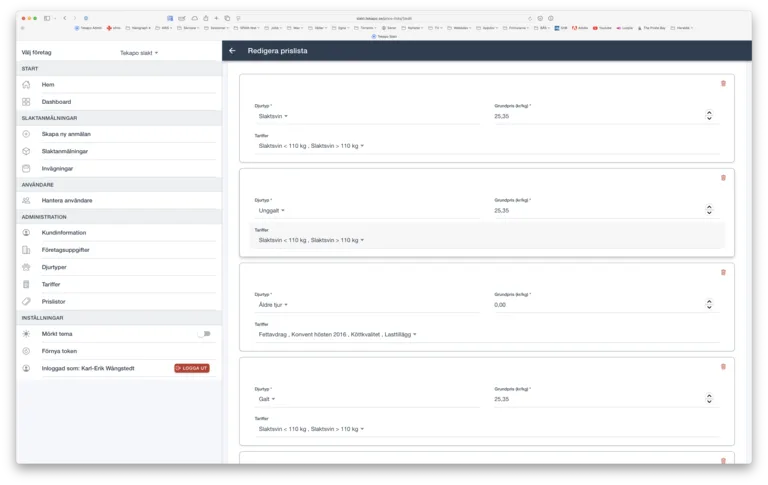This screenshot has width=768, height=485.
Task: Click the red LOGGA UT button
Action: pos(192,368)
